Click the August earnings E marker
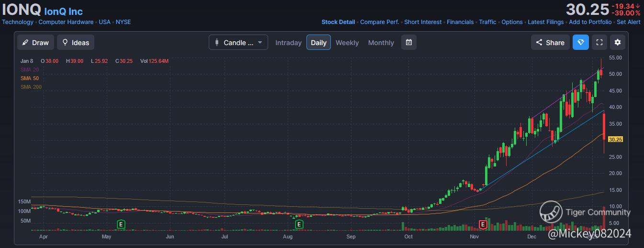 click(x=299, y=224)
